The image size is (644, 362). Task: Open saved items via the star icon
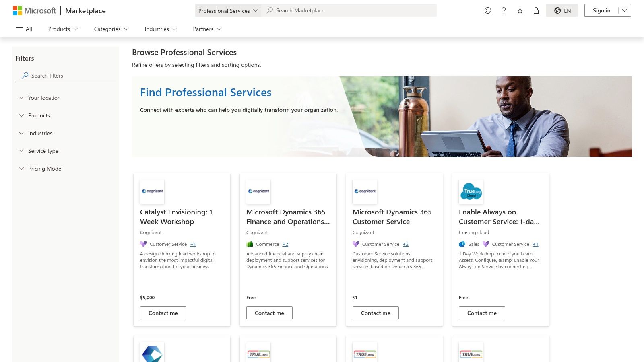[520, 10]
